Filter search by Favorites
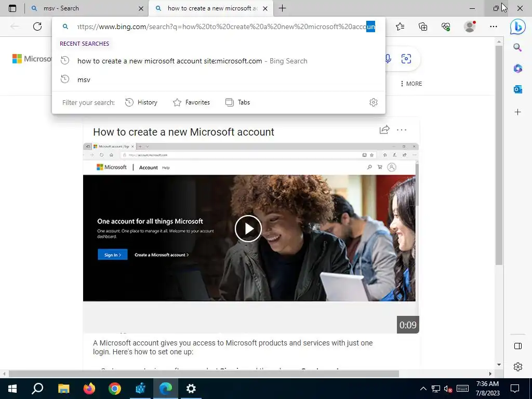 tap(191, 102)
